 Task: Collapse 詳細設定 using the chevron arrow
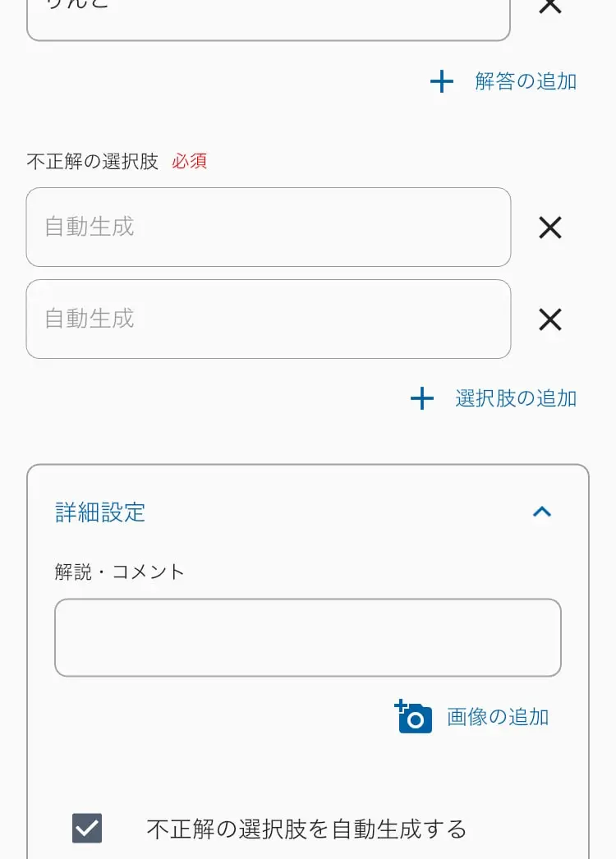542,512
